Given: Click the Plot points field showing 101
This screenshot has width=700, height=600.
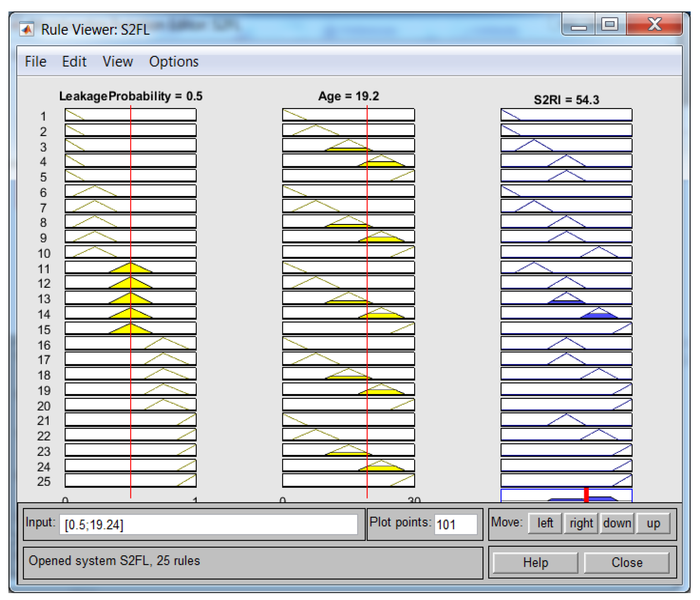Looking at the screenshot, I should 455,524.
